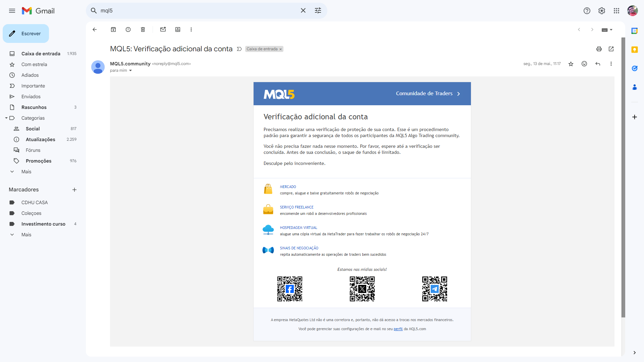Archive this email with the archive icon
The height and width of the screenshot is (362, 644).
coord(113,29)
